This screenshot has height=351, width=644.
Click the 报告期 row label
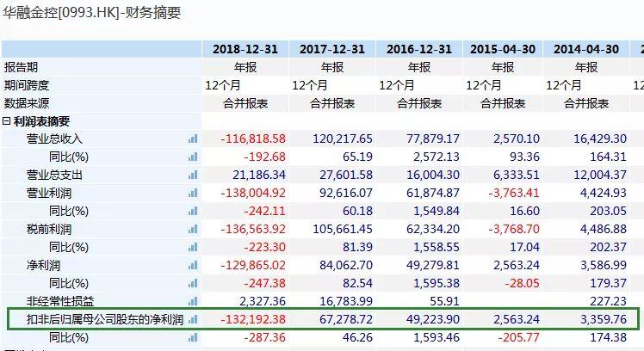(x=21, y=67)
